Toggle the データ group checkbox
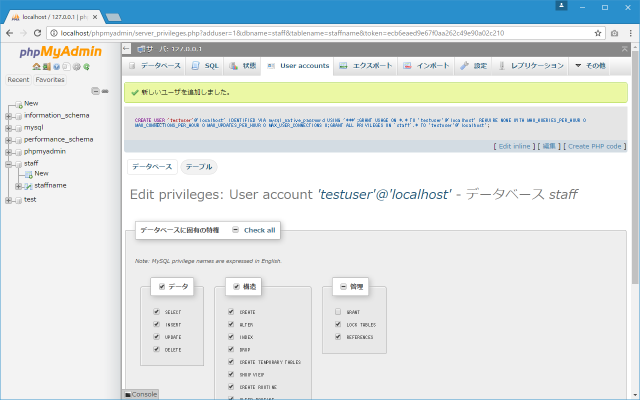Image resolution: width=640 pixels, height=400 pixels. [162, 287]
